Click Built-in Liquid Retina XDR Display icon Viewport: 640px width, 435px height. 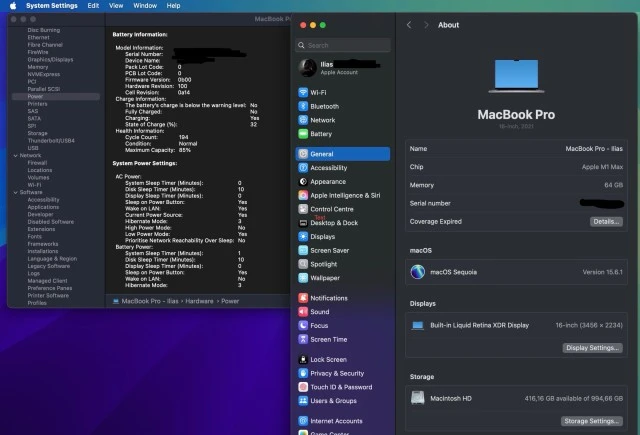click(x=418, y=326)
